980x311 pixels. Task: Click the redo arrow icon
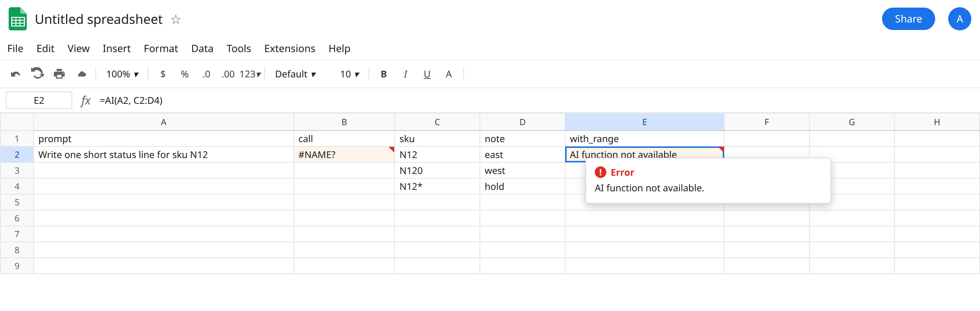point(37,73)
